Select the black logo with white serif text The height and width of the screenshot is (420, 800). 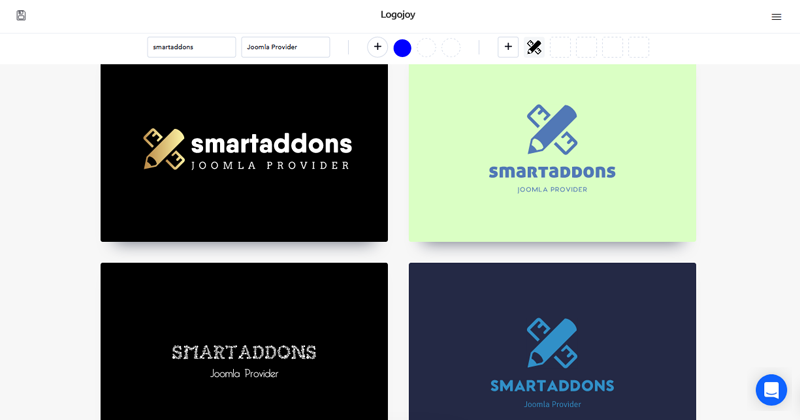pos(244,341)
